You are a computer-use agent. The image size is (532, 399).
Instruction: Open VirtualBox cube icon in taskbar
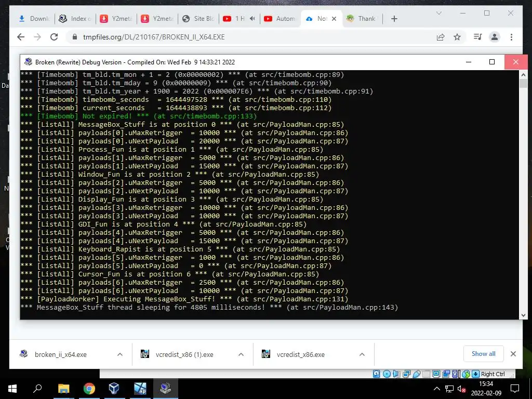[x=114, y=389]
